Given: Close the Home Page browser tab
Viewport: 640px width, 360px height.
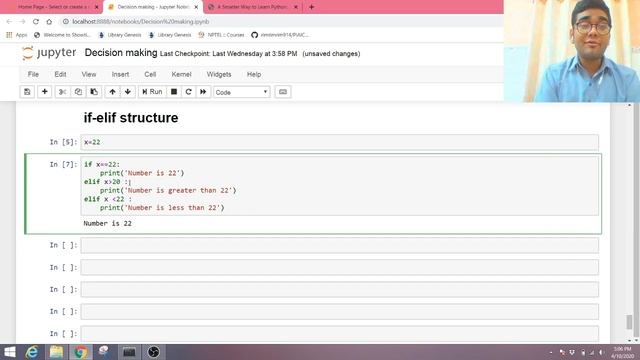Looking at the screenshot, I should (97, 7).
